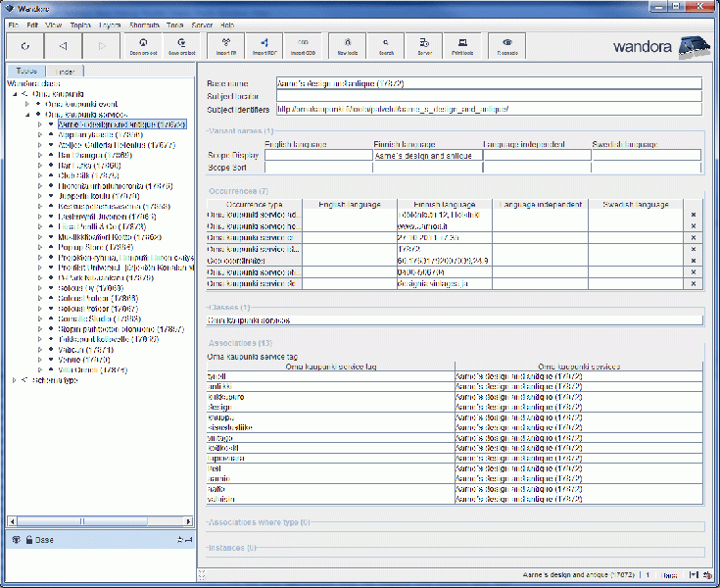Click the Open project toolbar icon
Screen dimensions: 720x588
[144, 45]
